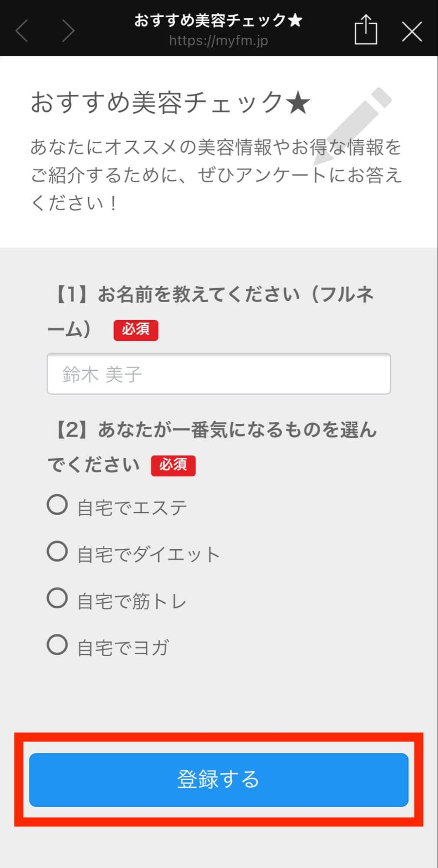
Task: Select the 自宅でエステ radio button
Action: click(x=57, y=505)
